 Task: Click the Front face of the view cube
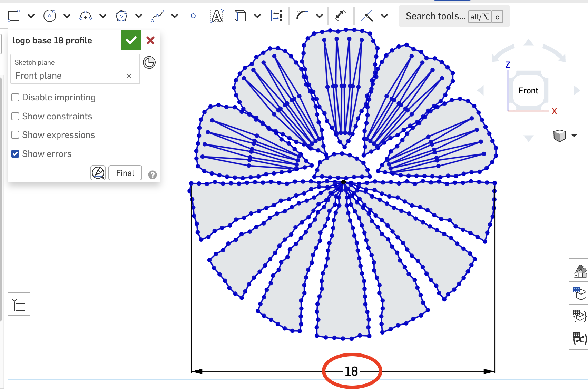(528, 91)
